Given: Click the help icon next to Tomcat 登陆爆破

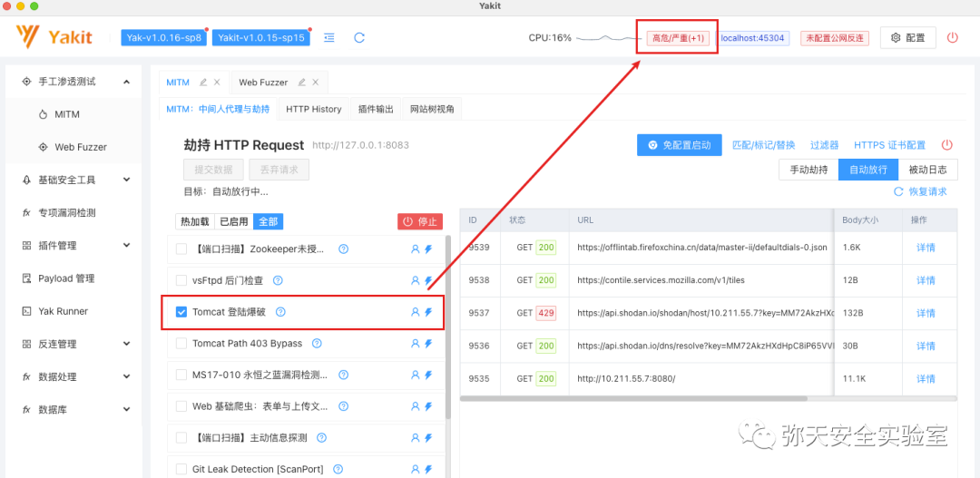Looking at the screenshot, I should click(x=280, y=311).
